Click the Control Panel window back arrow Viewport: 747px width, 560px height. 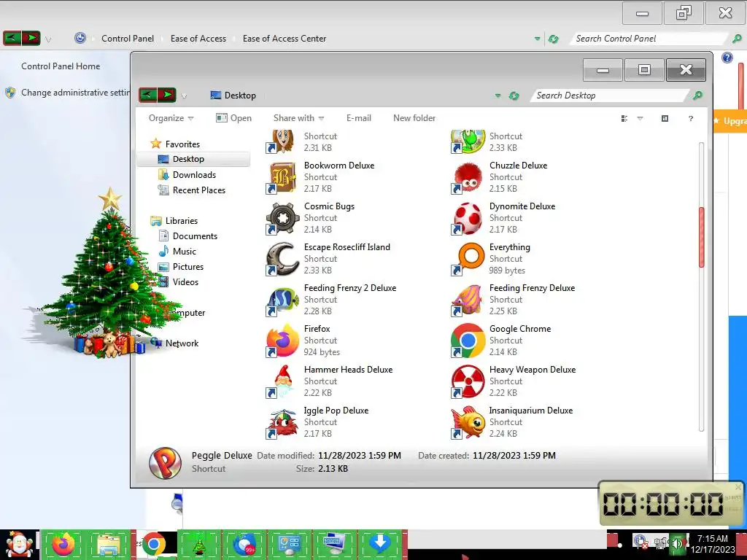(12, 38)
